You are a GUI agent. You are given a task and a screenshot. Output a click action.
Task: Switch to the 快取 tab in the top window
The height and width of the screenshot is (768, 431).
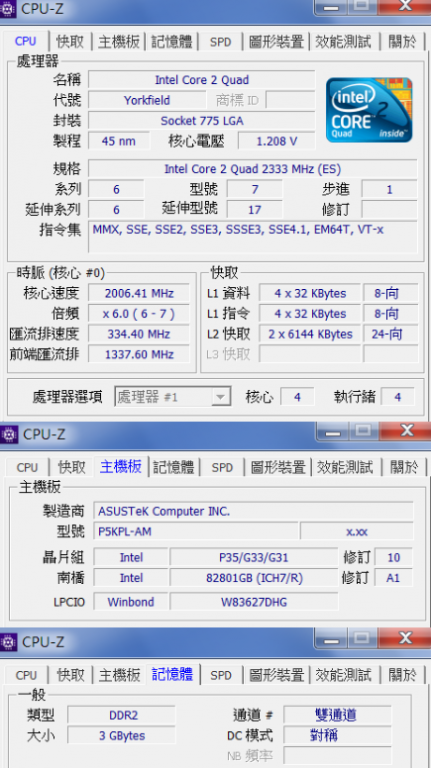(x=71, y=42)
